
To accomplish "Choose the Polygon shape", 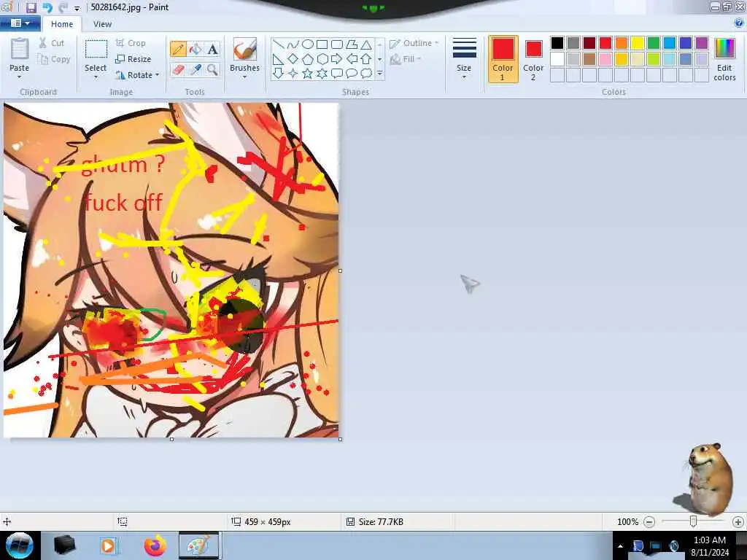I will pyautogui.click(x=352, y=44).
